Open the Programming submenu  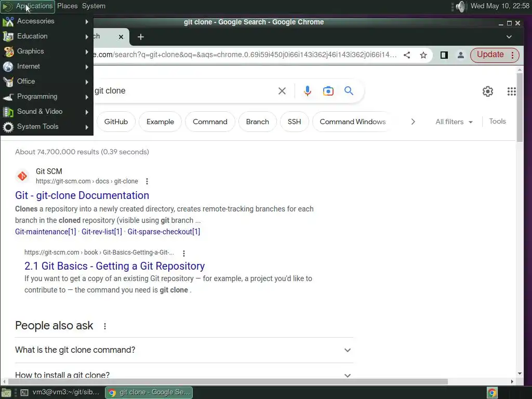46,96
